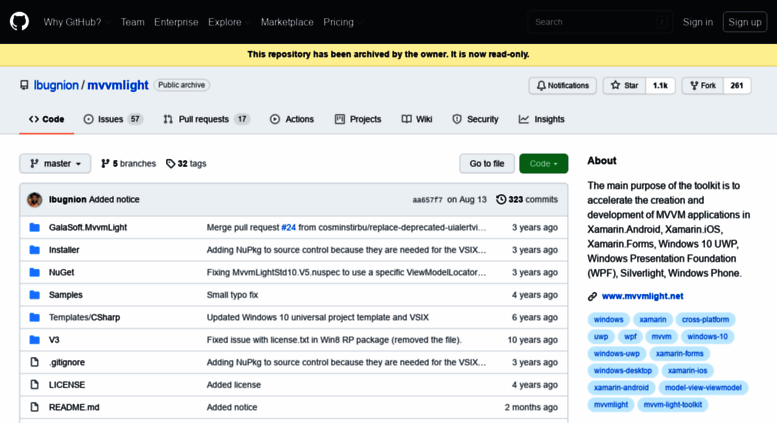Click the clock history icon near 323 commits

tap(501, 199)
